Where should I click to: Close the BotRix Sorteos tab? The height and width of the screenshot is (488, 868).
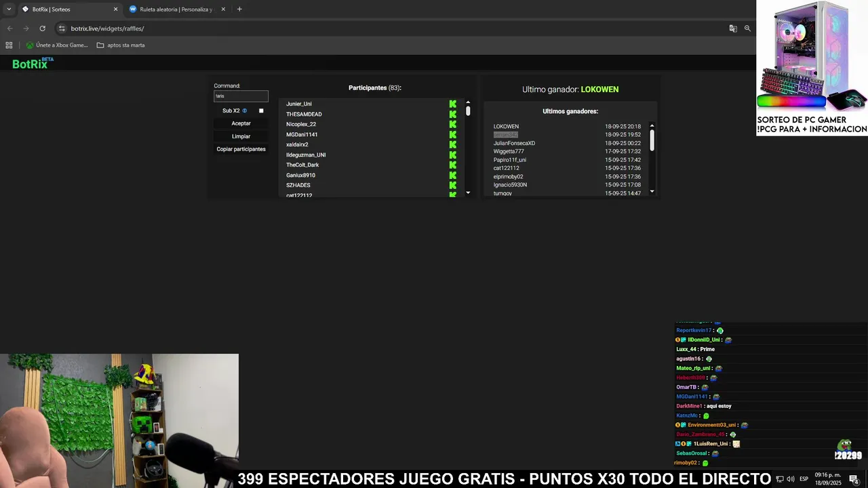point(115,9)
